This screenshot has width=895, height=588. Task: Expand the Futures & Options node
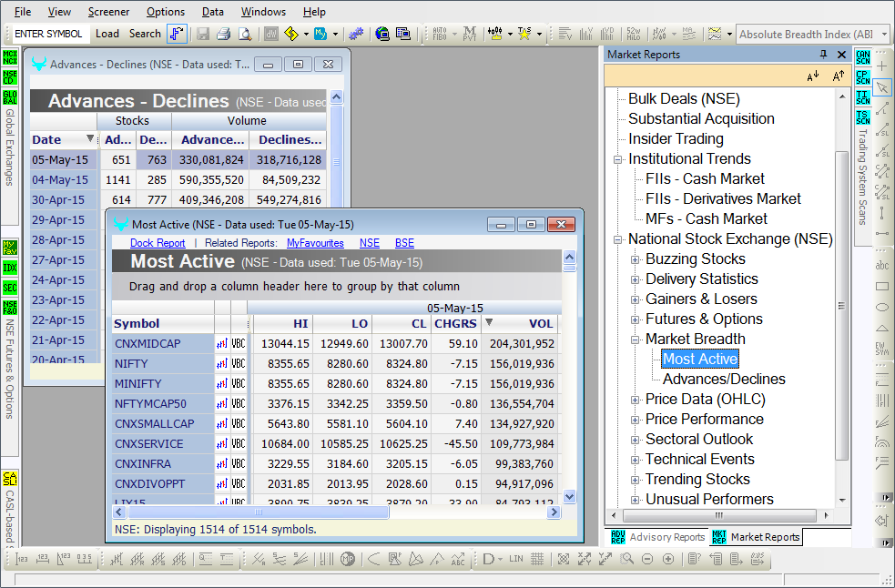[635, 319]
